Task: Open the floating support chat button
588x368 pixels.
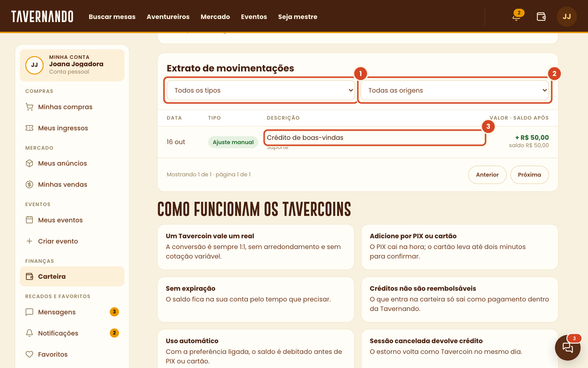Action: (567, 347)
